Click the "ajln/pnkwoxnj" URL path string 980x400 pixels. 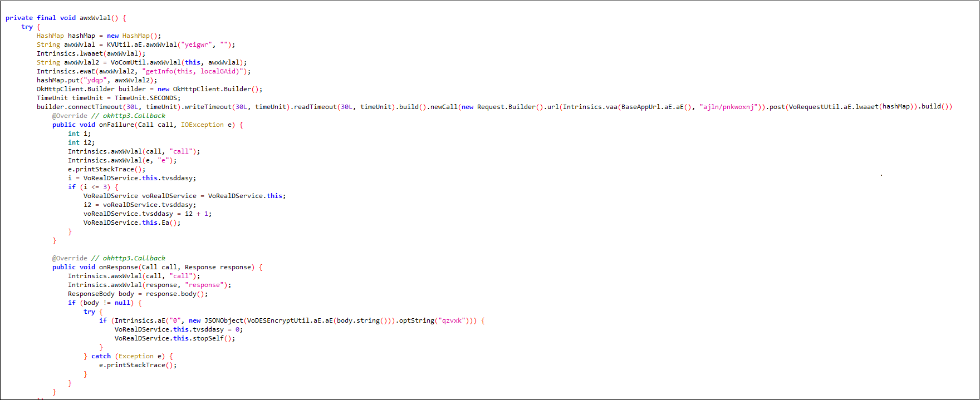[x=731, y=107]
